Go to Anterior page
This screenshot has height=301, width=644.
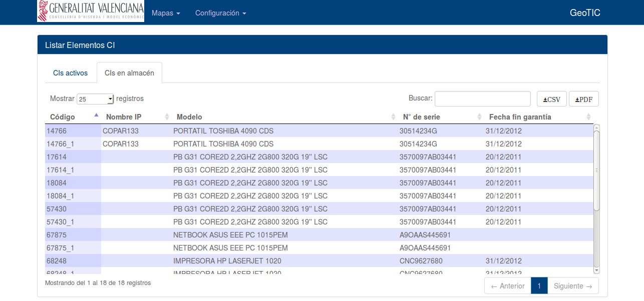pyautogui.click(x=508, y=286)
